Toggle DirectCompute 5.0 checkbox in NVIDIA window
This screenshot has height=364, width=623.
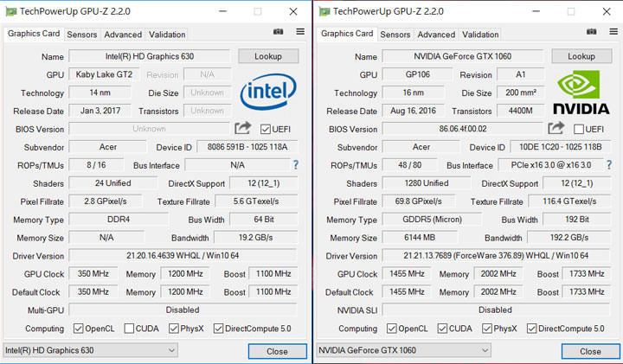pos(530,329)
